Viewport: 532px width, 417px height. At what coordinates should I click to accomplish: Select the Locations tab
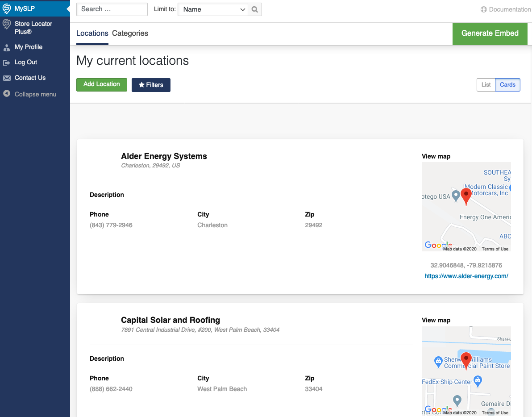(x=92, y=33)
